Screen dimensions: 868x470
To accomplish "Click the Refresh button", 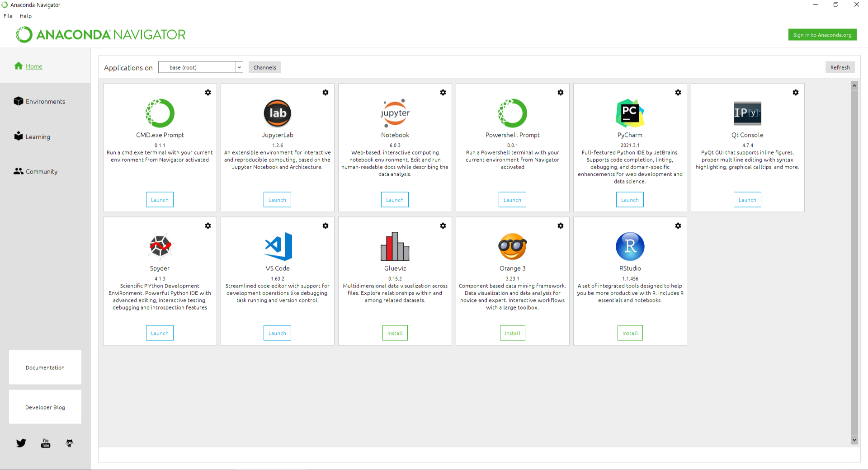I will point(840,67).
